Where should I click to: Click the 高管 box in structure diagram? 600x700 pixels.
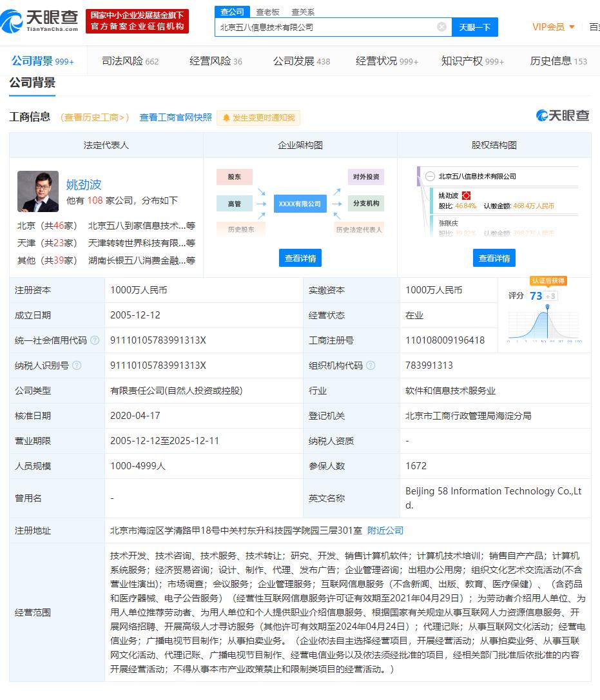pyautogui.click(x=235, y=204)
